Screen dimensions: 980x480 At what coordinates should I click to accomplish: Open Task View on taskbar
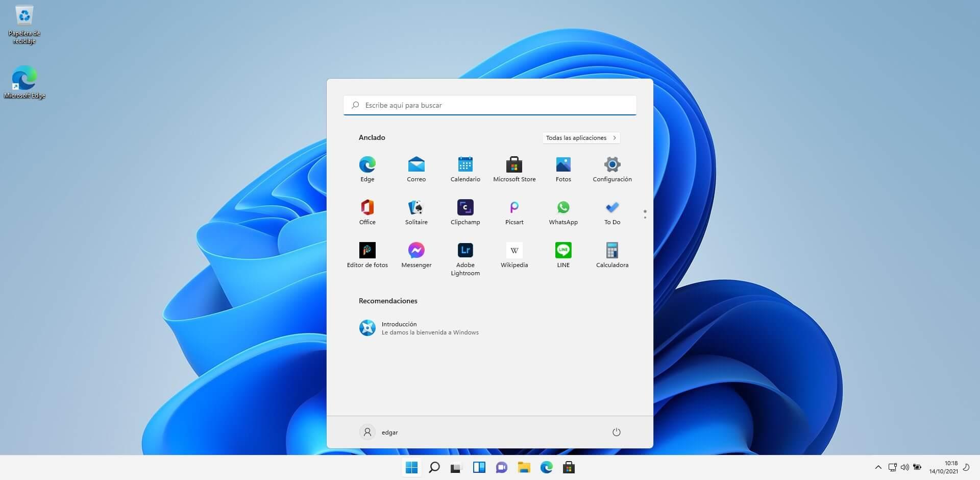point(456,467)
